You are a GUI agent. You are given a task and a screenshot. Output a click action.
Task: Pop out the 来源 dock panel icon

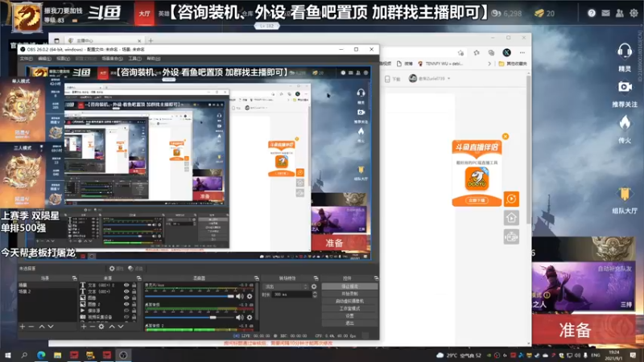point(138,278)
